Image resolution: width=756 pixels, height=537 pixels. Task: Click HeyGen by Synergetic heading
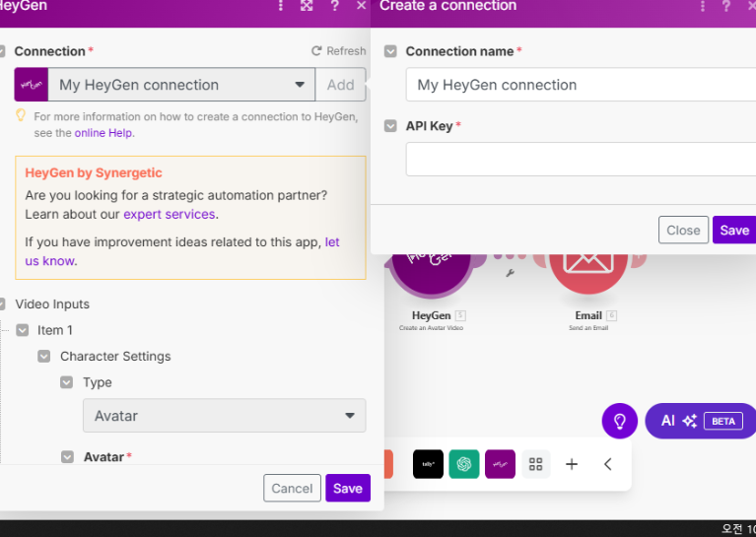pyautogui.click(x=94, y=172)
